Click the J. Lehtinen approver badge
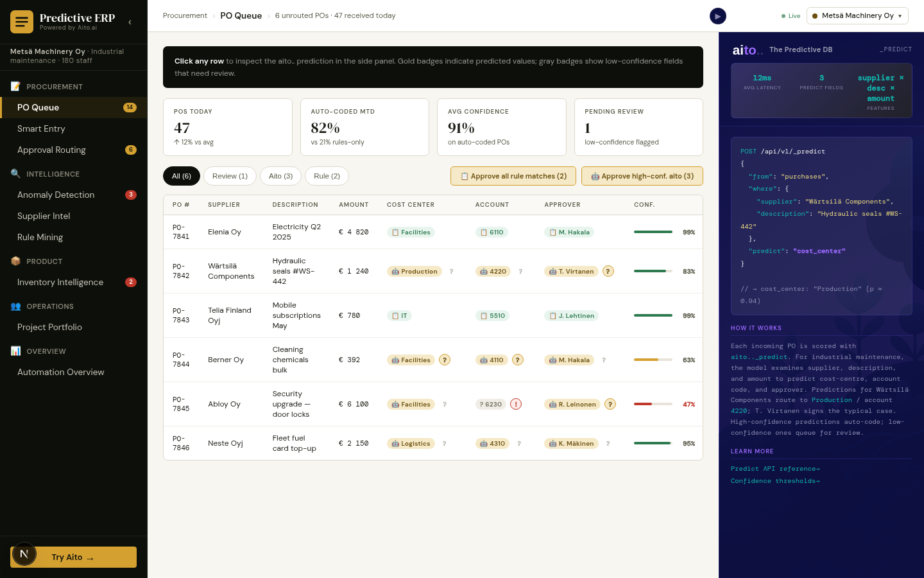Viewport: 924px width, 578px height. pyautogui.click(x=572, y=316)
